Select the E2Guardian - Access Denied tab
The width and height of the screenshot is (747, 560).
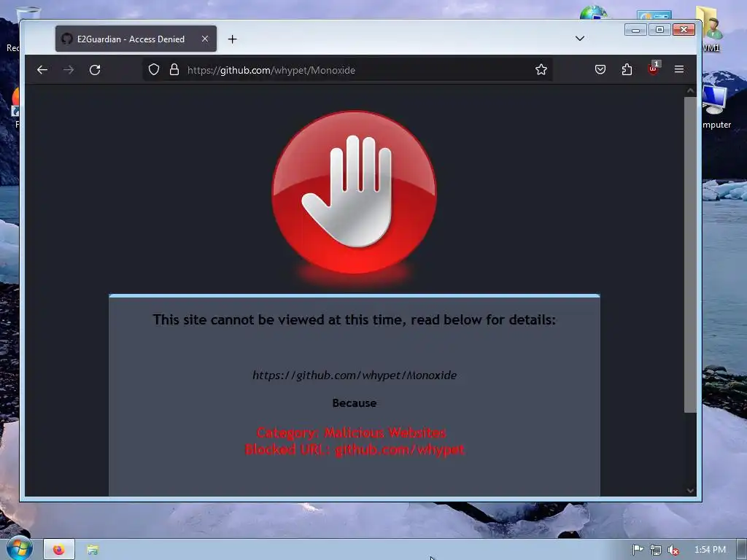(136, 39)
